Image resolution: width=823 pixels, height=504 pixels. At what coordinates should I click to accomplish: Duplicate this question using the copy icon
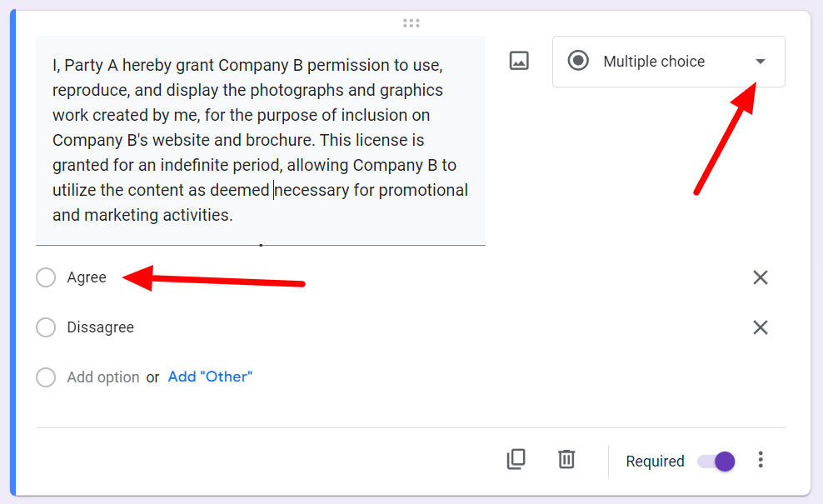[x=516, y=459]
